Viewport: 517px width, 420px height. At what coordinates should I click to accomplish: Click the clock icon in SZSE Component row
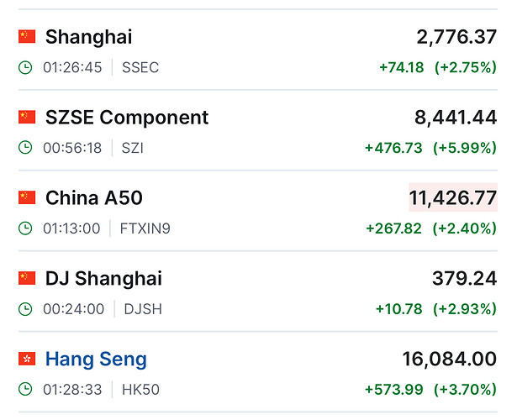click(26, 148)
